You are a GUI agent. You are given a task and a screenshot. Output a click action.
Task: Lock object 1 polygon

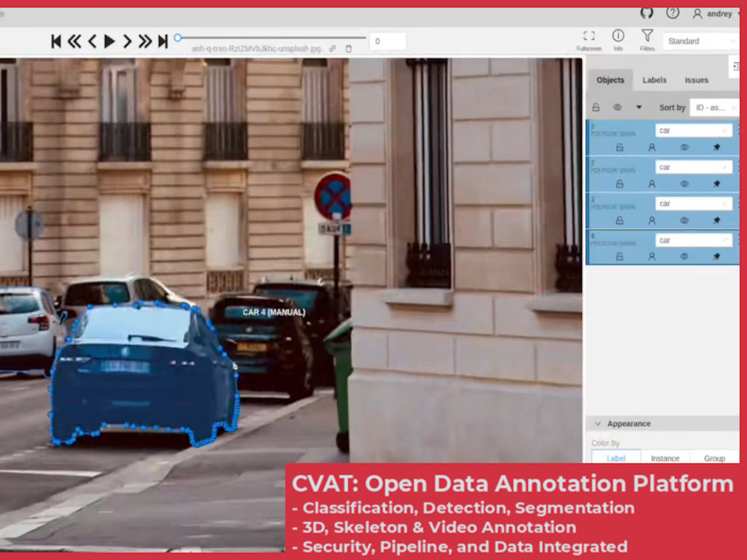click(x=619, y=148)
